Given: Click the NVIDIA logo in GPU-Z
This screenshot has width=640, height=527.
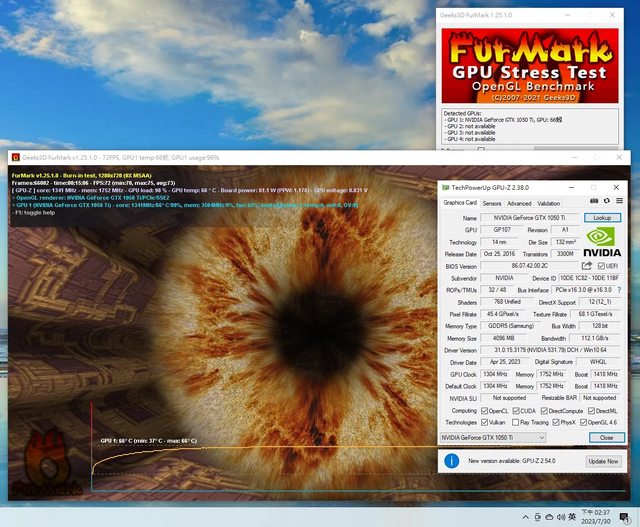Looking at the screenshot, I should click(603, 244).
